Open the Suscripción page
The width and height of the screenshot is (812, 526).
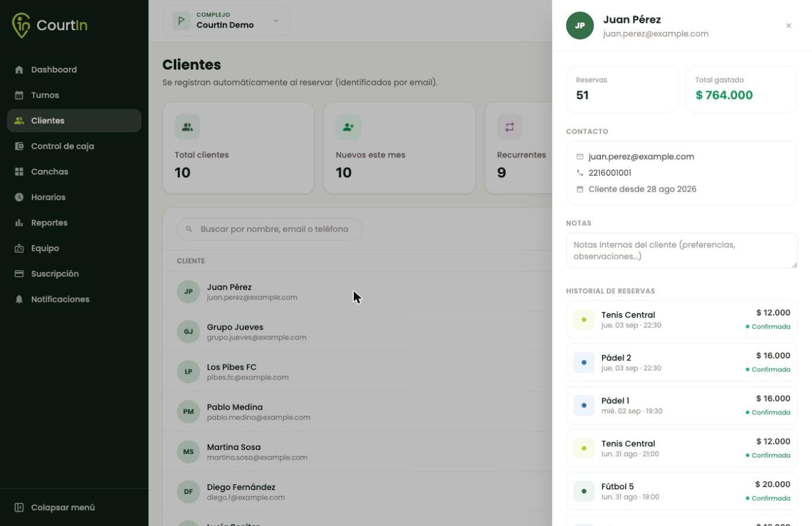tap(74, 274)
